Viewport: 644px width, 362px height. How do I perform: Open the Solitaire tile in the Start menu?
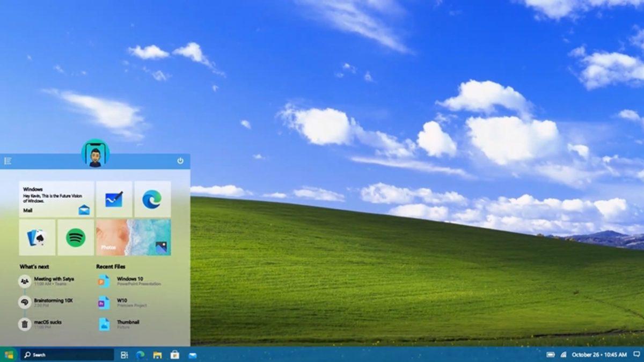(36, 238)
